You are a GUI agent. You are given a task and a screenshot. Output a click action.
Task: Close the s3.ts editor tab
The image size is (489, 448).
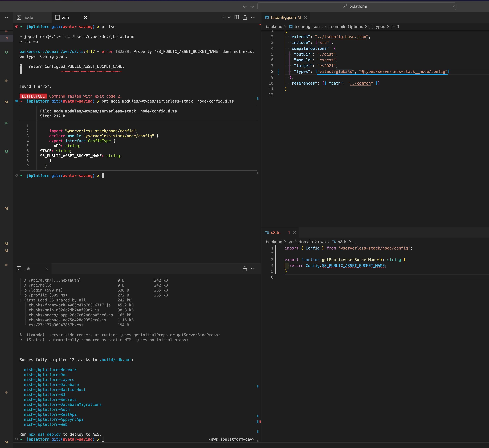[x=295, y=233]
